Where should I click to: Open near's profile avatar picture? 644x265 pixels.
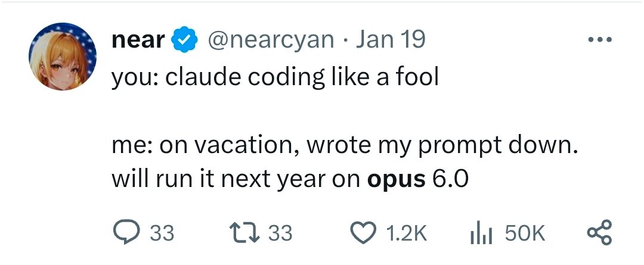[x=63, y=57]
